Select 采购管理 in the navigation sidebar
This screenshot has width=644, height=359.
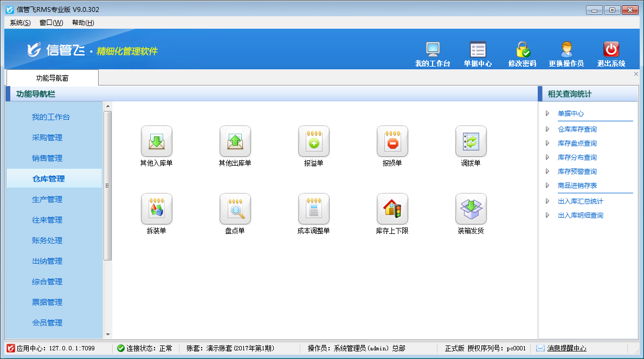click(47, 138)
